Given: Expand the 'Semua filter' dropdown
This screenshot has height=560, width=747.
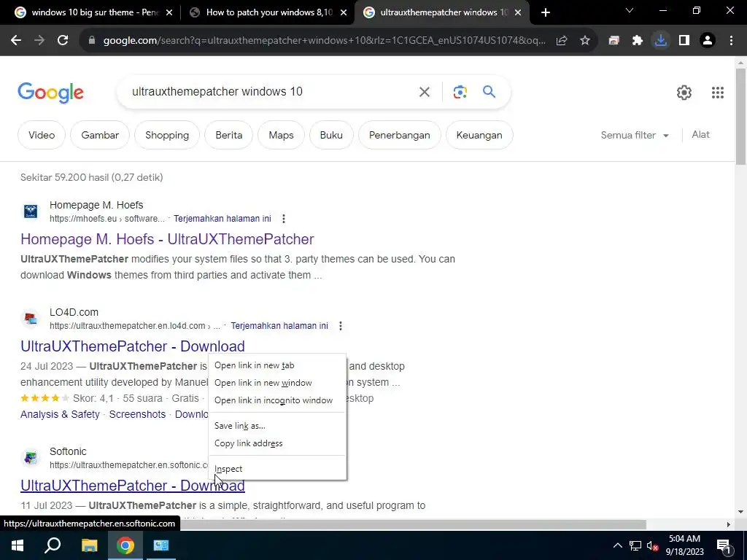Looking at the screenshot, I should click(x=635, y=135).
